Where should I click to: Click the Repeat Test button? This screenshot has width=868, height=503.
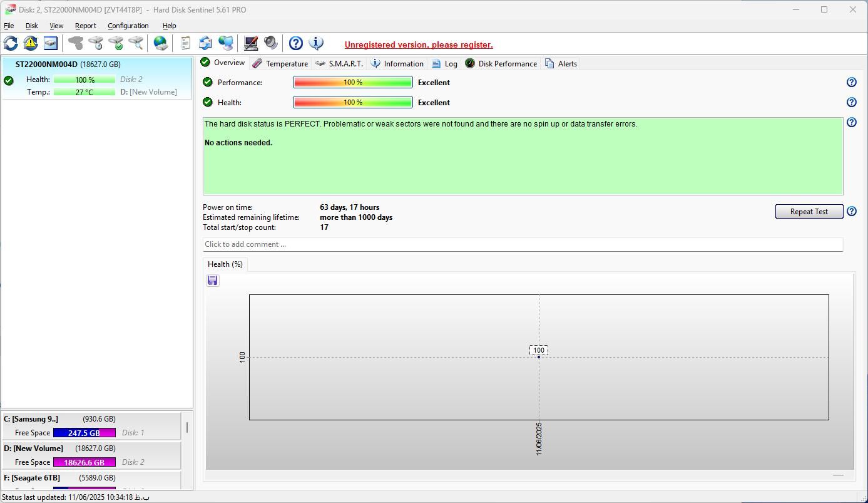coord(809,211)
